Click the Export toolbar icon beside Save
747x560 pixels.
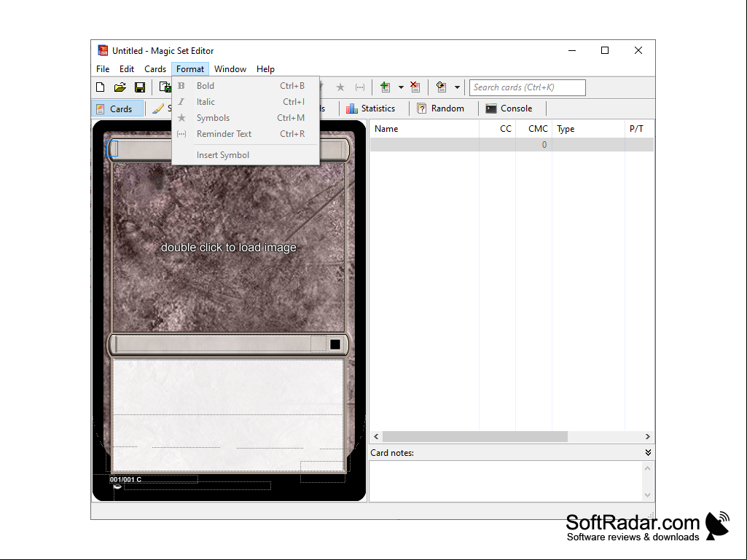(165, 87)
